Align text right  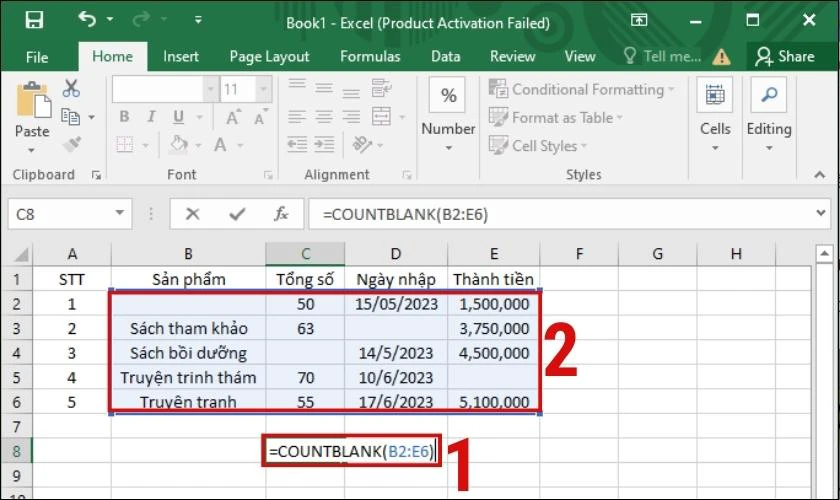coord(351,116)
